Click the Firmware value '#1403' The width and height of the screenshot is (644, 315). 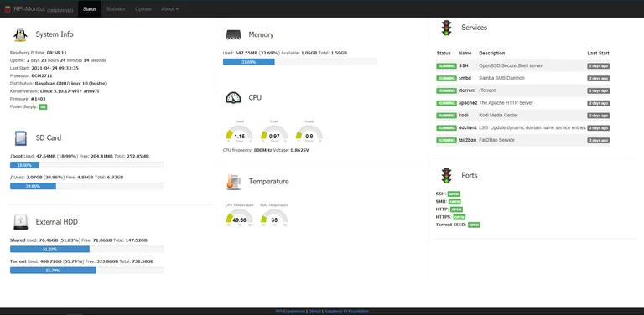point(39,99)
